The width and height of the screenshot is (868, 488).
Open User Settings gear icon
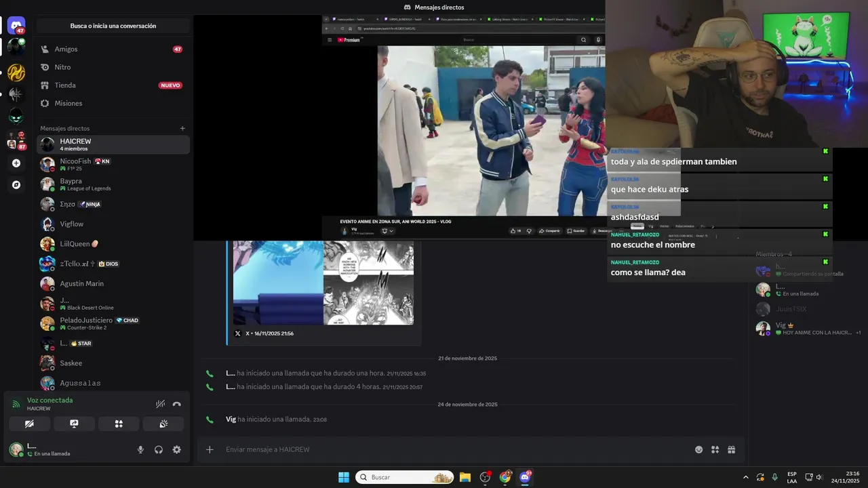(x=177, y=449)
